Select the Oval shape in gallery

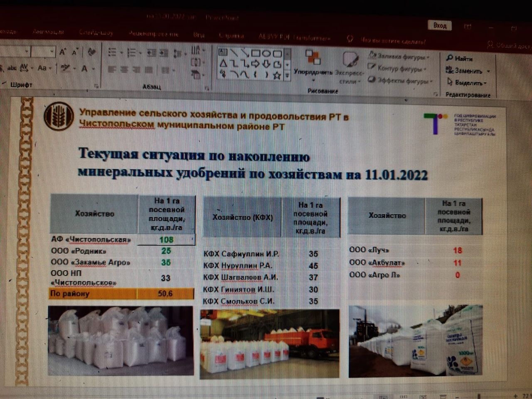tap(266, 53)
